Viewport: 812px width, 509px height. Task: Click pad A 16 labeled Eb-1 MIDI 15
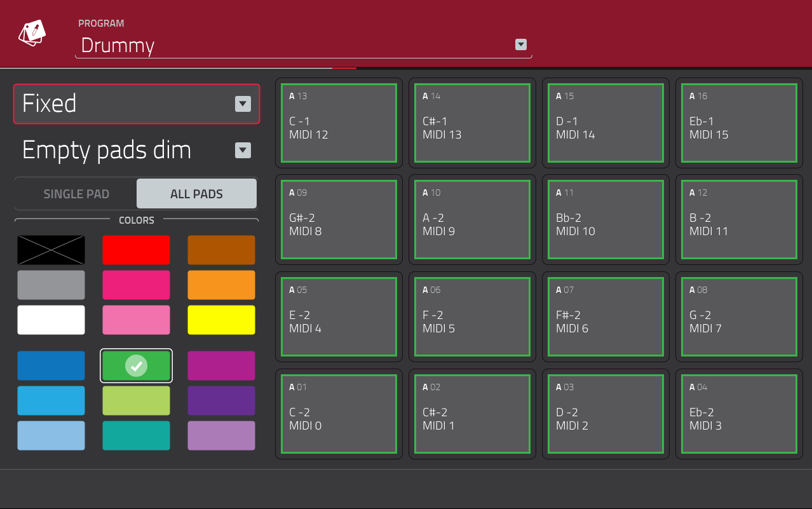(x=739, y=123)
